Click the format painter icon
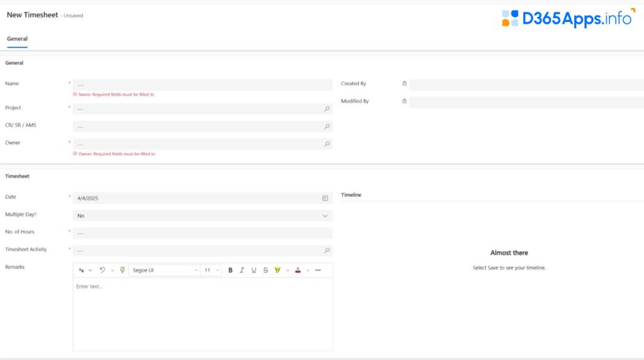The image size is (644, 360). tap(122, 270)
